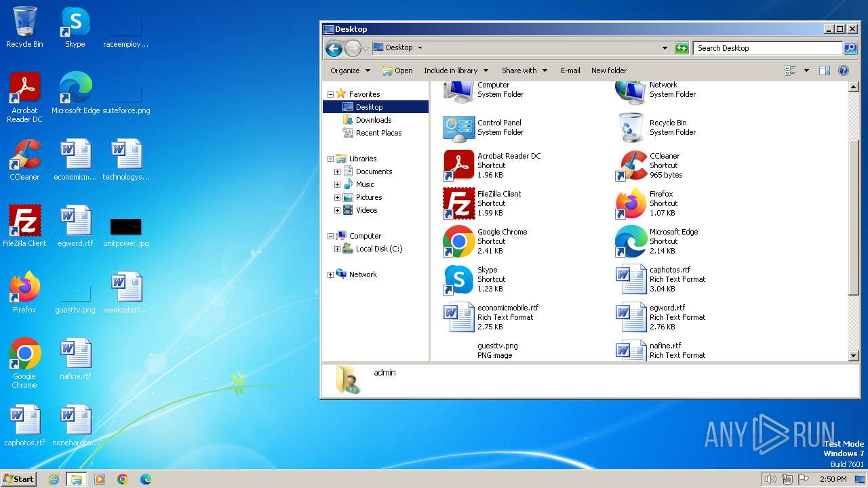Launch Google Chrome desktop shortcut

click(24, 363)
